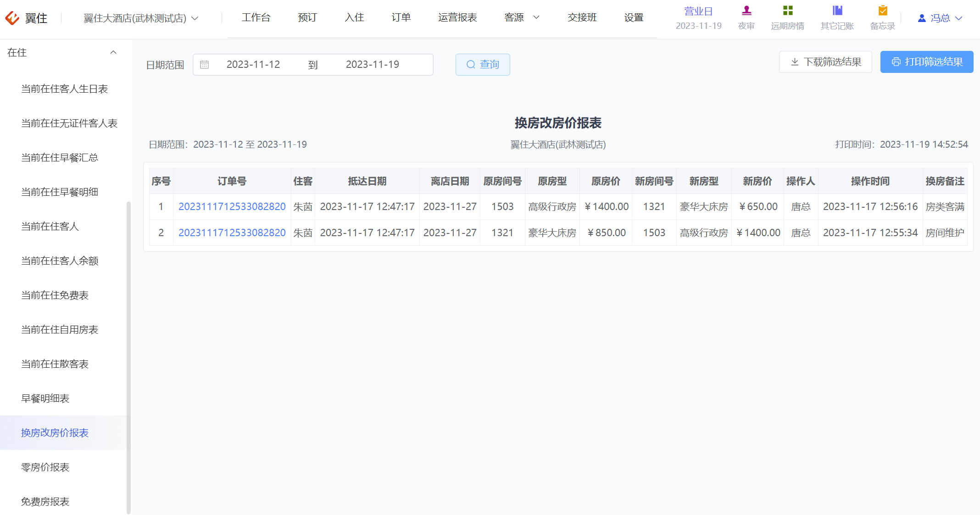Image resolution: width=980 pixels, height=515 pixels.
Task: Open the 订单 menu
Action: pos(401,17)
